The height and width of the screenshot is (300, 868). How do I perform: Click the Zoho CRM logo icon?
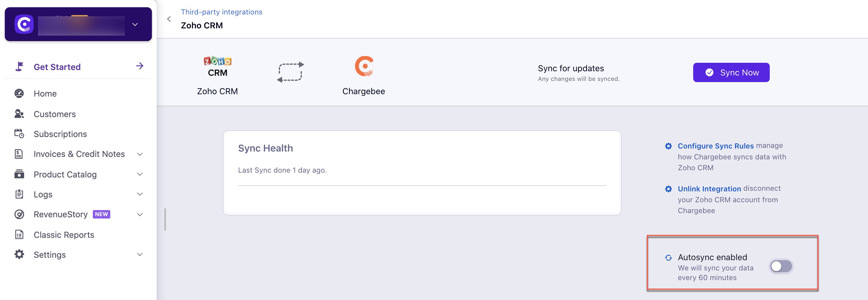pyautogui.click(x=217, y=66)
